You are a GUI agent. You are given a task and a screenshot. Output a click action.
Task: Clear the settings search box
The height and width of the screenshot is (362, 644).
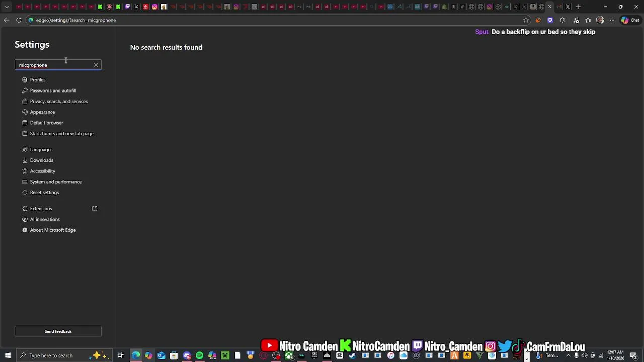click(x=96, y=65)
